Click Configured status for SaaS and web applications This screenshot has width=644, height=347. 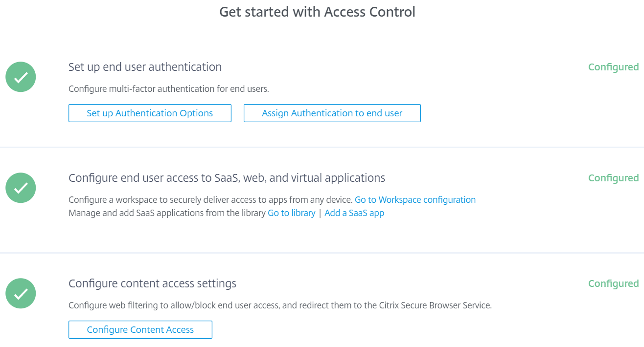click(x=613, y=178)
